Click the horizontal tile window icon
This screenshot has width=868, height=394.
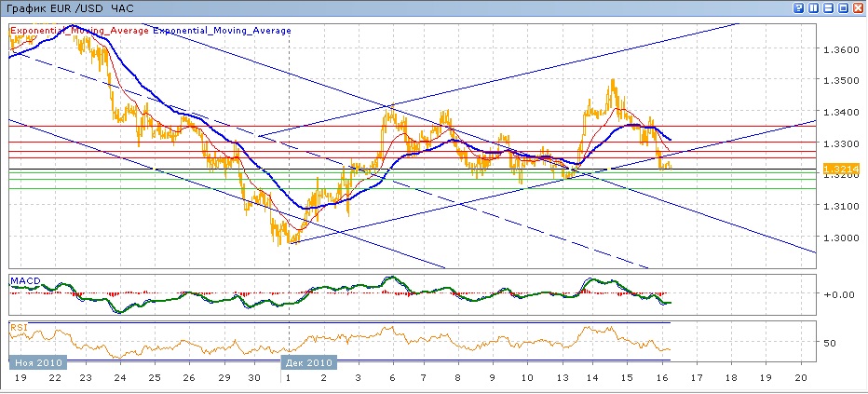(x=829, y=7)
